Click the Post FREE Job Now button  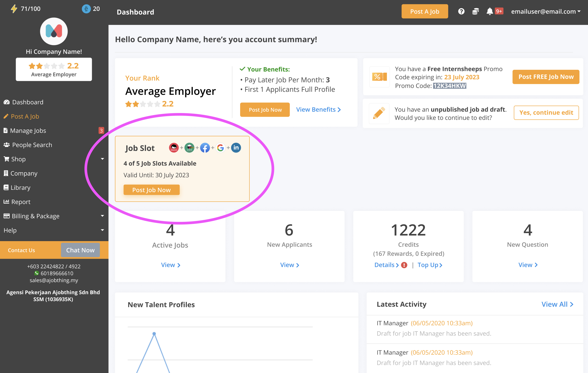tap(546, 77)
